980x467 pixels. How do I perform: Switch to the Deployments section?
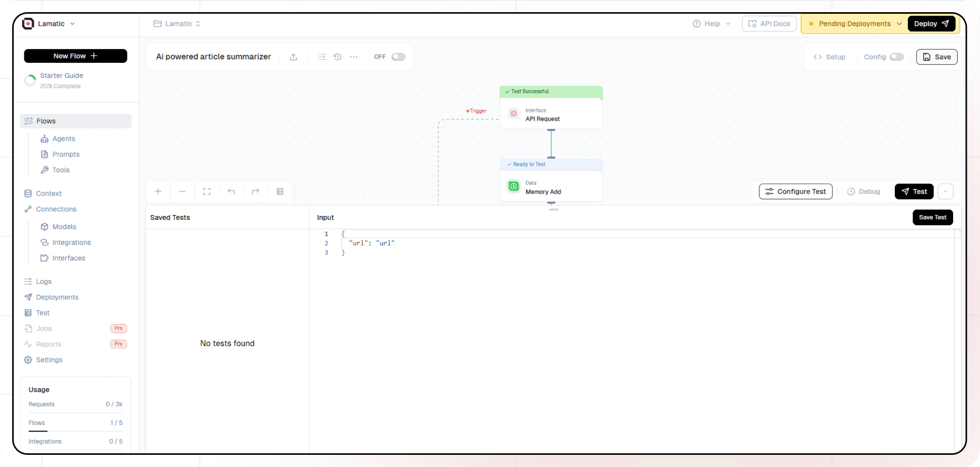tap(57, 297)
